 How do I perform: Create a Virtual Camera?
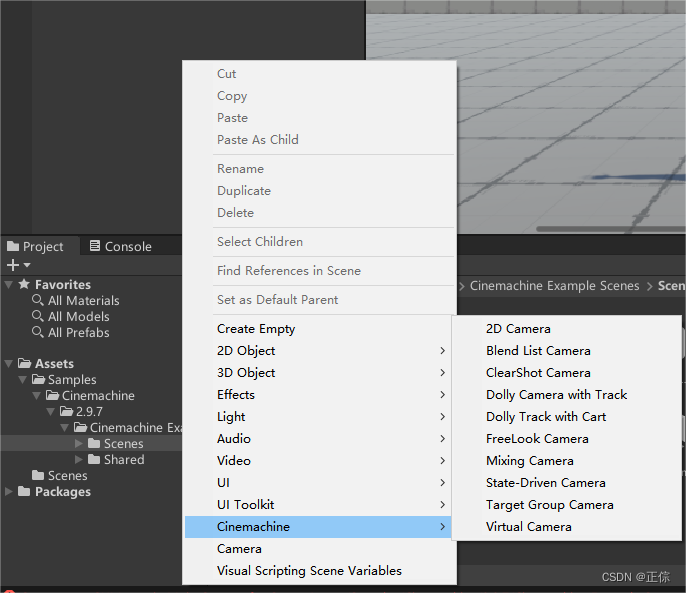point(567,527)
